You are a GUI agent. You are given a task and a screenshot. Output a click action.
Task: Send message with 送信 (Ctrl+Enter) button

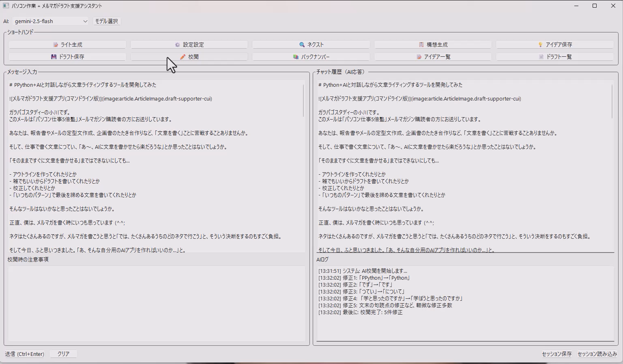(25, 354)
